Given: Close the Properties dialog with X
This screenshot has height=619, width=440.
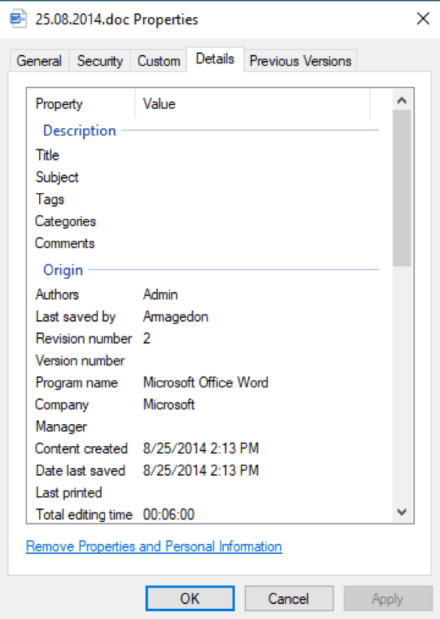Looking at the screenshot, I should [x=423, y=19].
